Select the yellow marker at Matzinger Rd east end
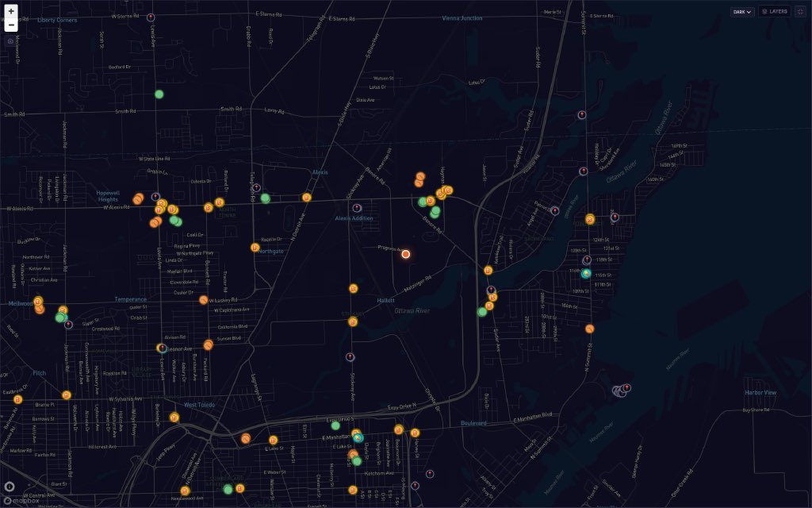812x508 pixels. point(488,270)
